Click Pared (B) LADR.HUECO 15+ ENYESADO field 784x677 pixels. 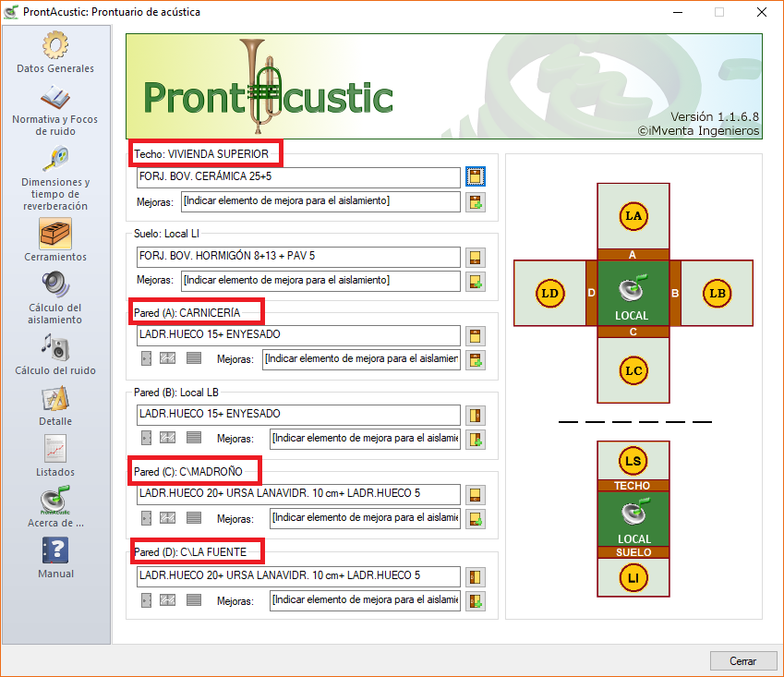click(298, 415)
